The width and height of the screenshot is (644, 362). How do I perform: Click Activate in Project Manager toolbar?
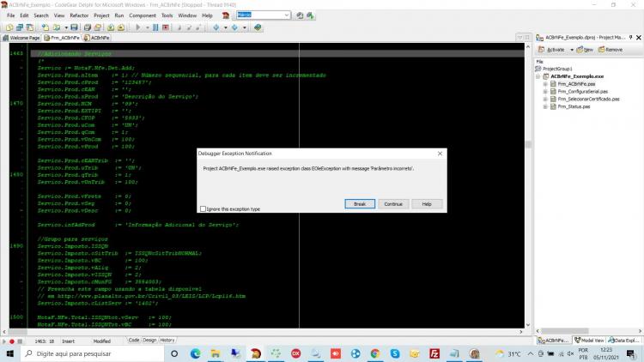point(551,50)
